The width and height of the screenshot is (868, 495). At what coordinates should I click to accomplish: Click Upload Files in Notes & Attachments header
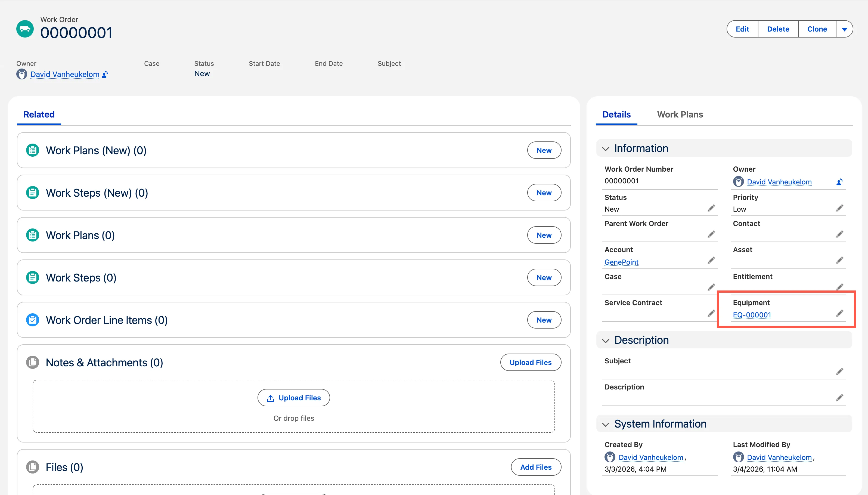point(531,362)
